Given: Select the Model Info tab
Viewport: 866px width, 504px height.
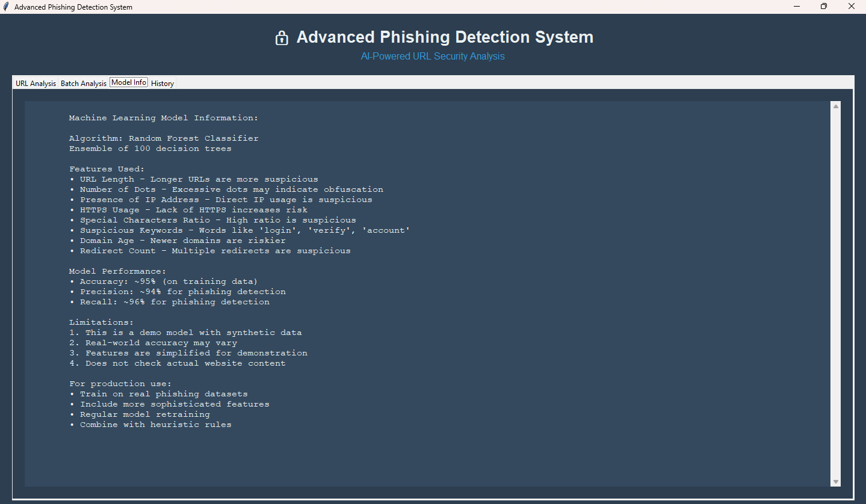Looking at the screenshot, I should click(x=129, y=82).
